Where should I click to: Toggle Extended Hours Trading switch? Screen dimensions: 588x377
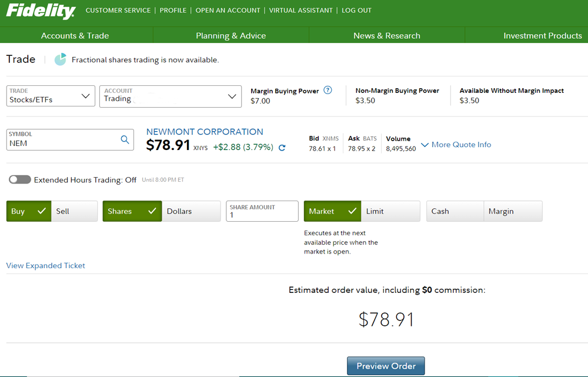pos(20,179)
